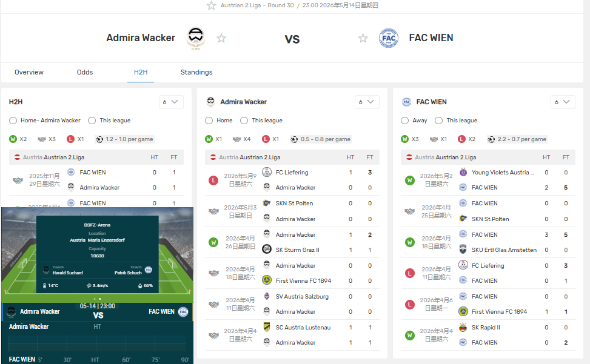Image resolution: width=590 pixels, height=364 pixels.
Task: Click draw handshake icon on 2025年11月29 H2H match
Action: point(18,180)
